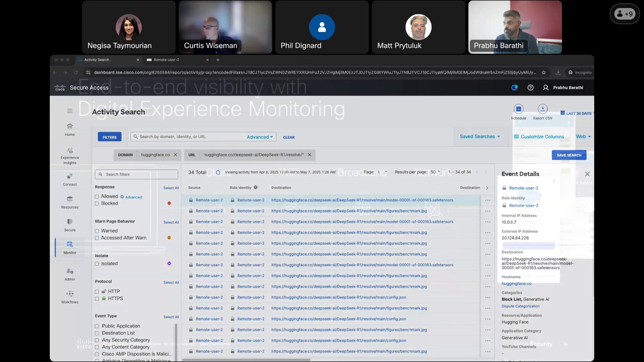Check the Blocked response checkbox

(97, 204)
